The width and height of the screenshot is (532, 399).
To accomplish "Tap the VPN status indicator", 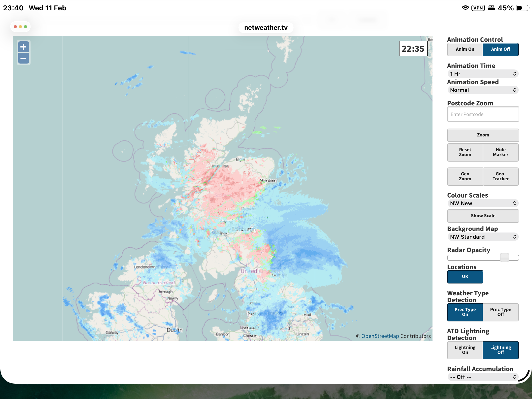I will coord(478,8).
